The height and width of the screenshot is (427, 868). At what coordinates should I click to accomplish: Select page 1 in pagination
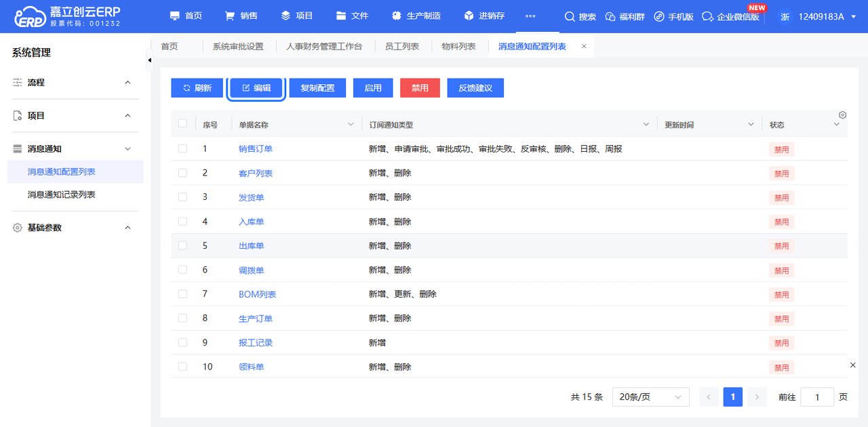pyautogui.click(x=733, y=397)
